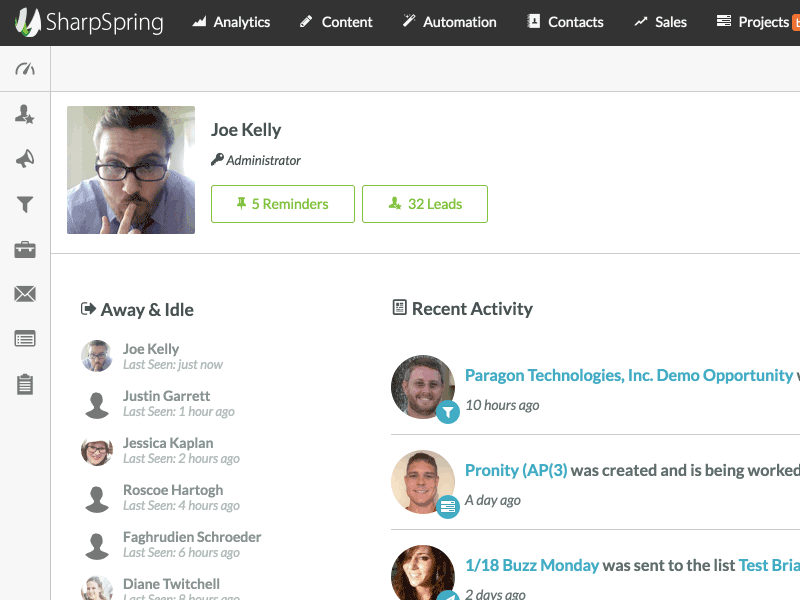This screenshot has width=800, height=600.
Task: Open the leads person-star sidebar icon
Action: [24, 114]
